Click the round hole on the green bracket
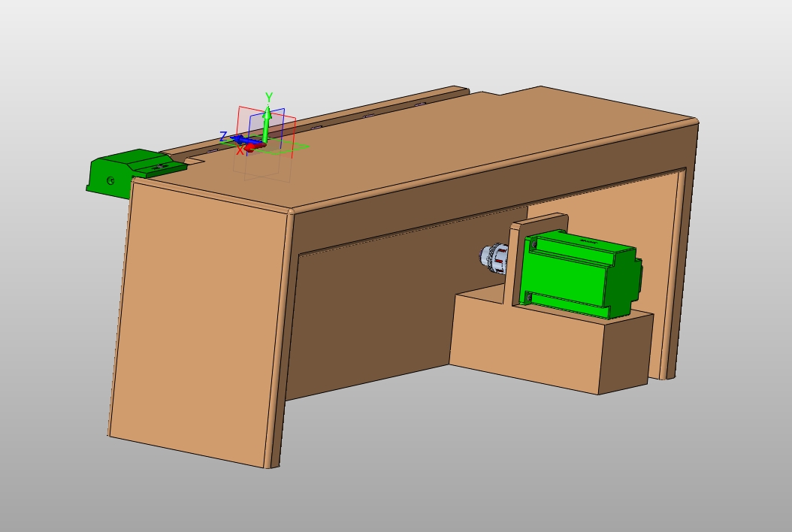792x532 pixels. (x=111, y=180)
